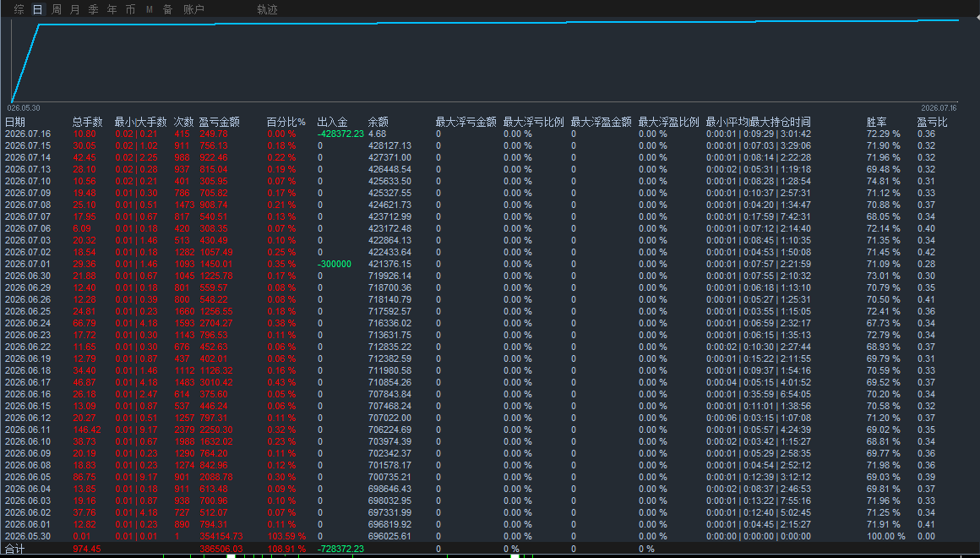Click the 100.00 % win rate cell
980x558 pixels.
click(x=885, y=536)
